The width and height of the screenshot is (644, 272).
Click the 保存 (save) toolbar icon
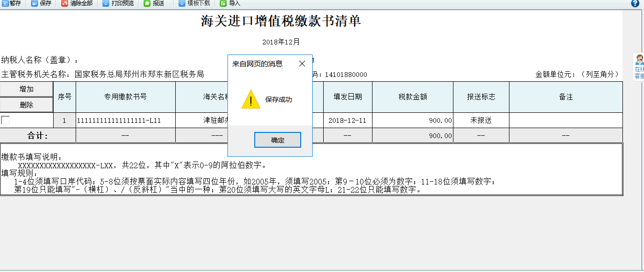click(35, 3)
